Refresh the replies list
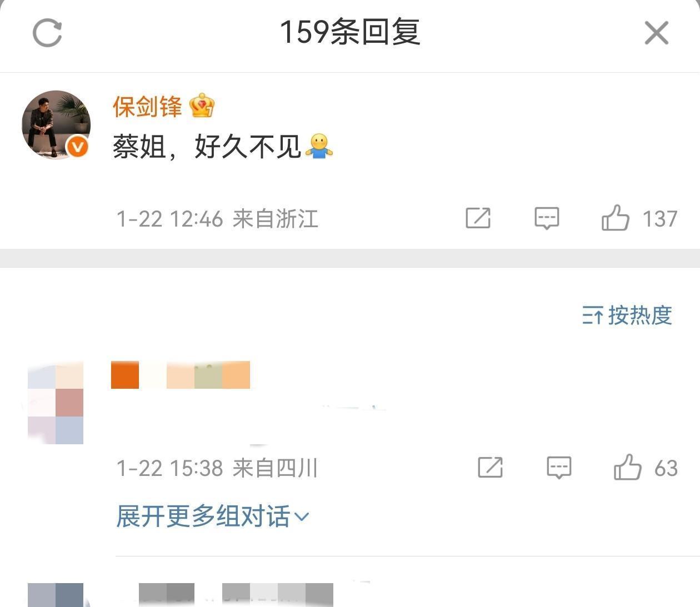Viewport: 700px width, 607px height. pos(47,33)
